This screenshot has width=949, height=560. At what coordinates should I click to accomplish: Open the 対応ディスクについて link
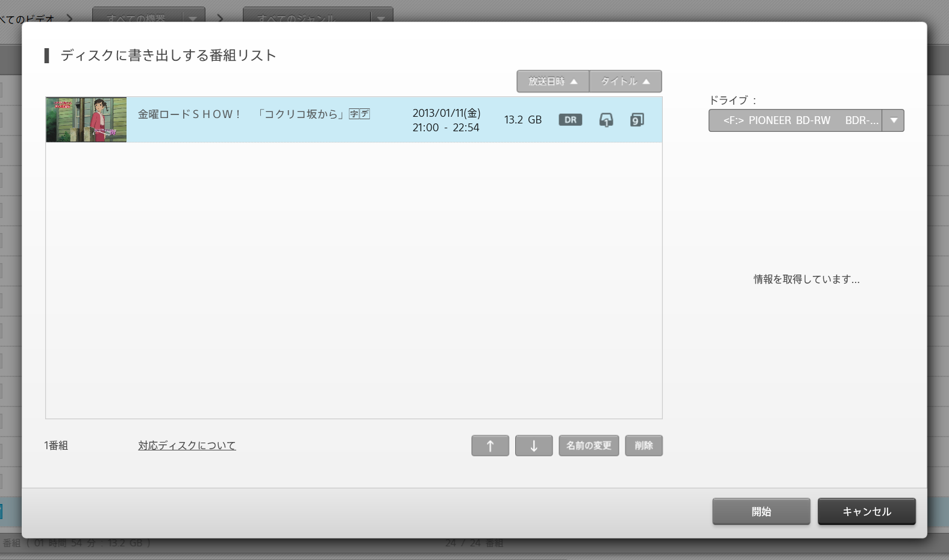point(187,446)
